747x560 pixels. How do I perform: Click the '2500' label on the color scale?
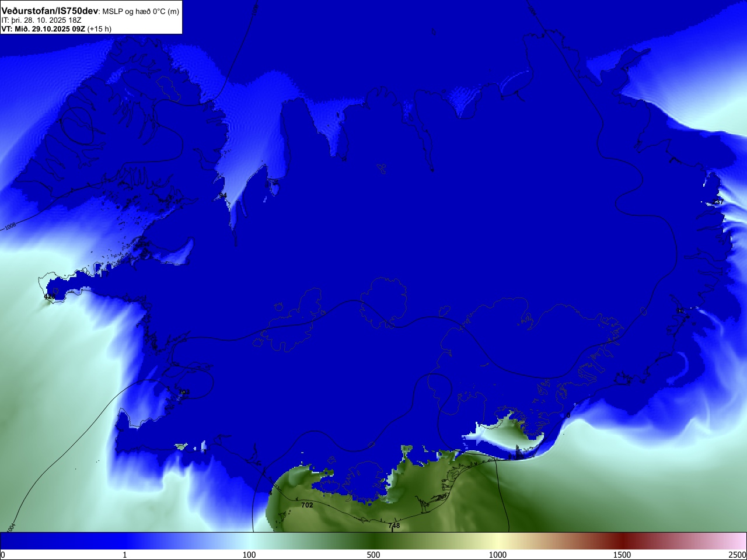pos(737,555)
